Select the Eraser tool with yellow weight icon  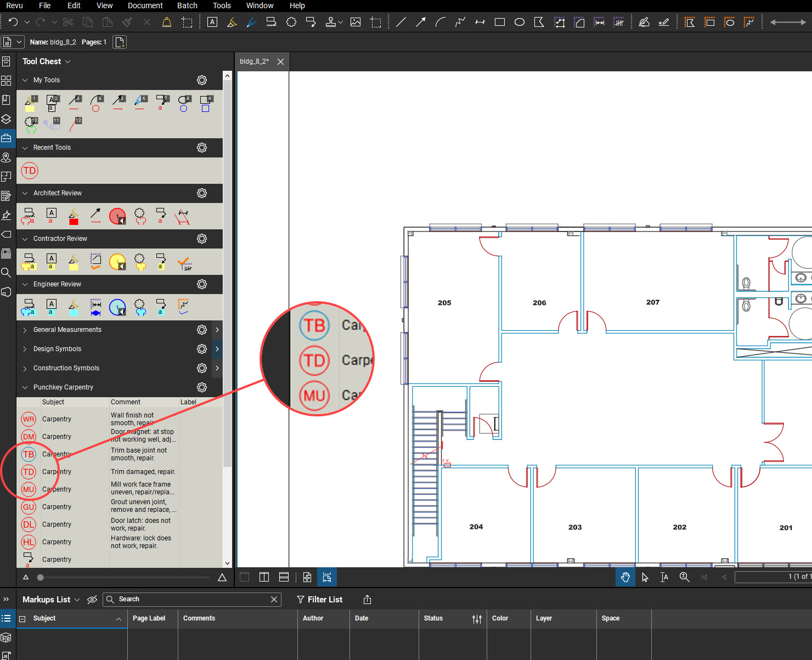click(167, 22)
